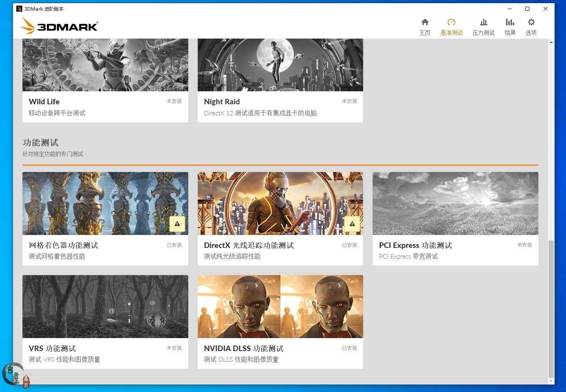Select the Wild Life title text

pyautogui.click(x=44, y=102)
